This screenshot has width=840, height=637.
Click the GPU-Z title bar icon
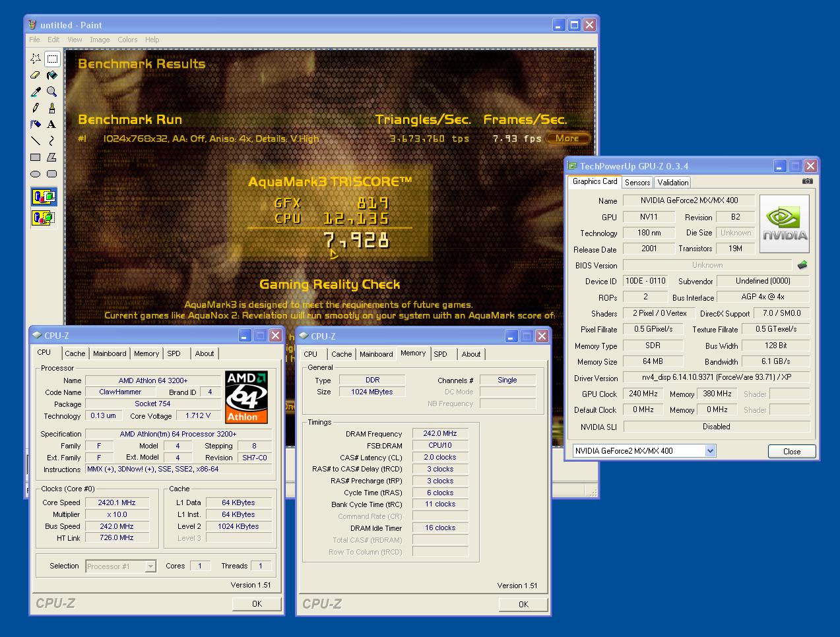573,166
